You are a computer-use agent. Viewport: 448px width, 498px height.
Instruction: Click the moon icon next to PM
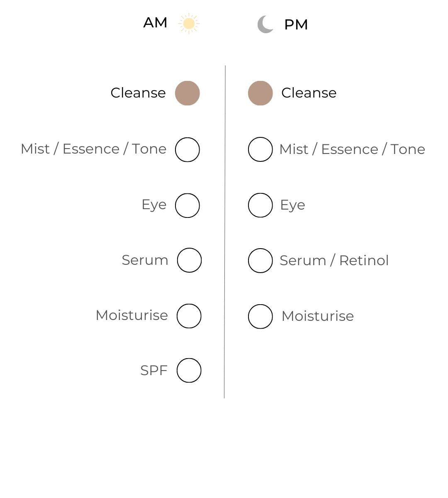[x=265, y=24]
